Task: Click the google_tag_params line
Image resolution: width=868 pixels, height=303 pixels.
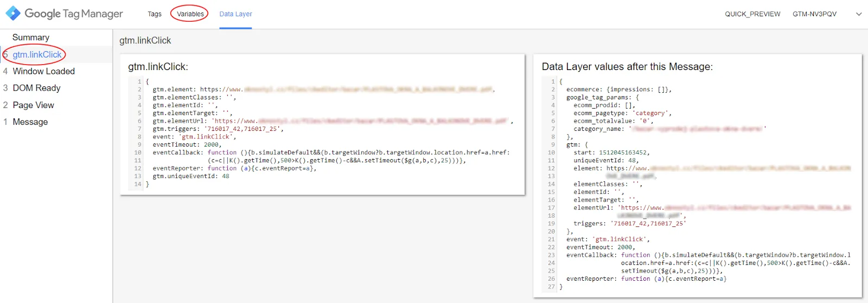Action: 603,98
